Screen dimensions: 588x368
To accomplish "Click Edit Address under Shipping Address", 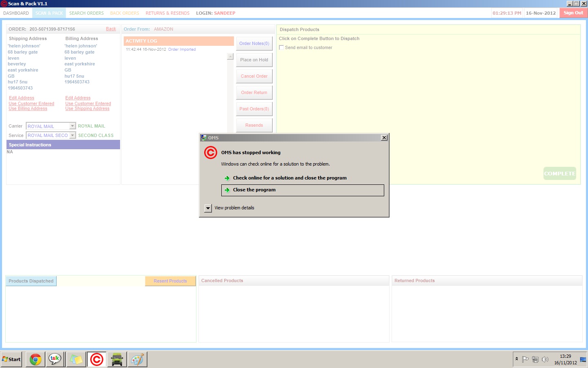I will [22, 98].
